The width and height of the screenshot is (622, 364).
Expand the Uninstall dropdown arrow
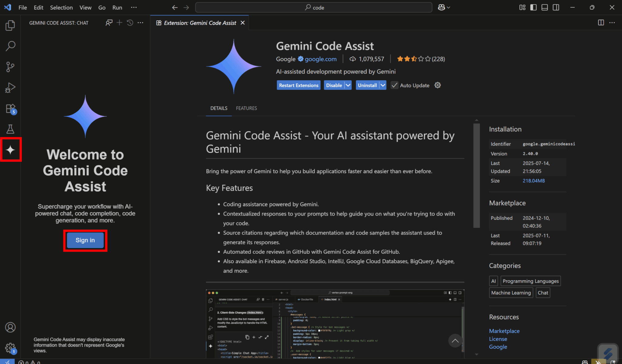(x=383, y=85)
